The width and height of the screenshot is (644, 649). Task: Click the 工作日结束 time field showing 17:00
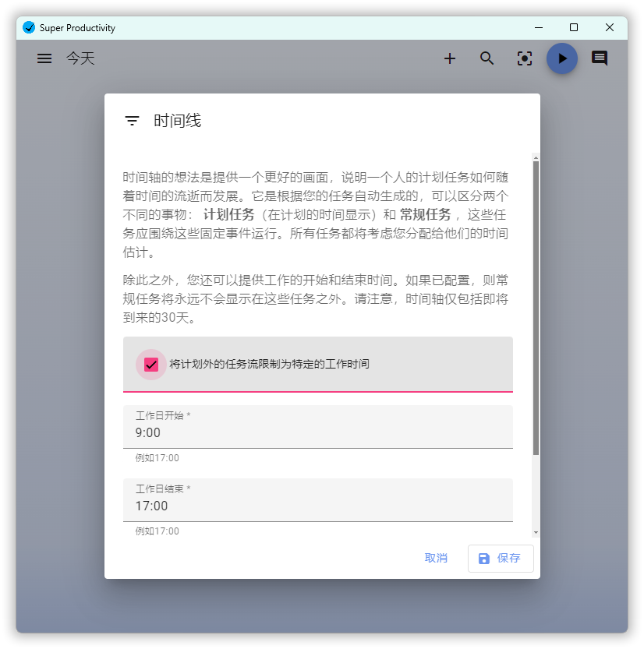click(x=312, y=505)
